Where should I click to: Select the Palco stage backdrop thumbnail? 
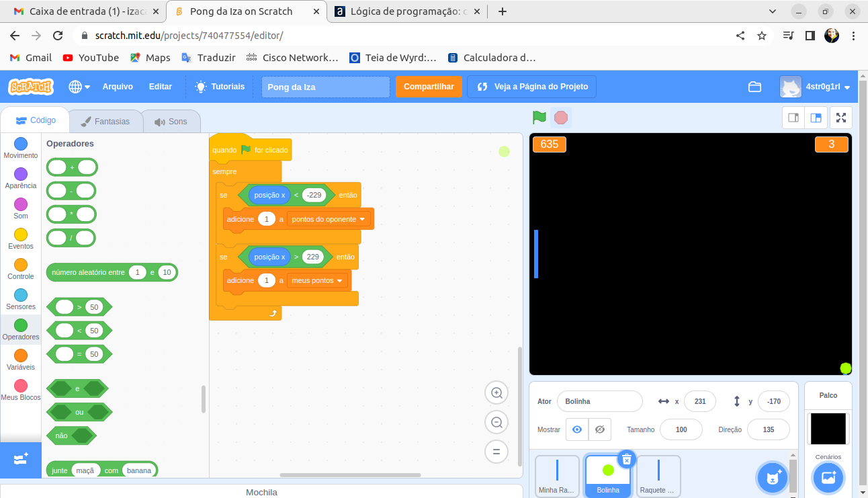pos(828,429)
